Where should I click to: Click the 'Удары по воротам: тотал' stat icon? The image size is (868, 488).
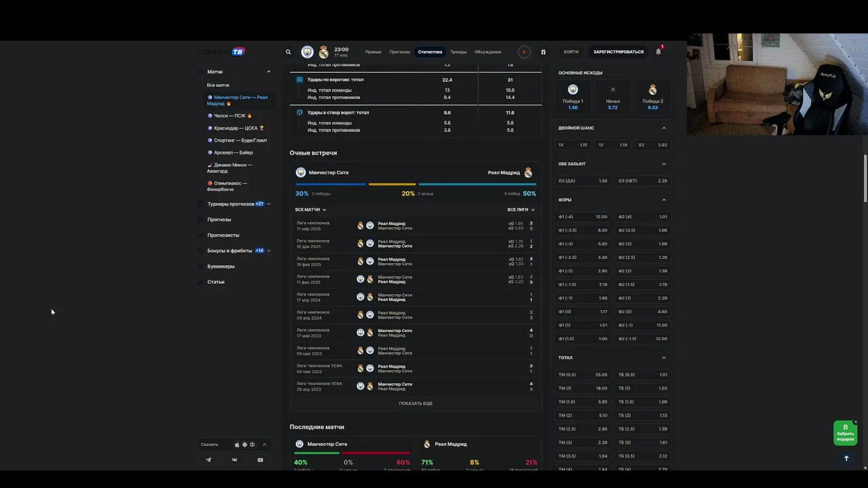(300, 79)
